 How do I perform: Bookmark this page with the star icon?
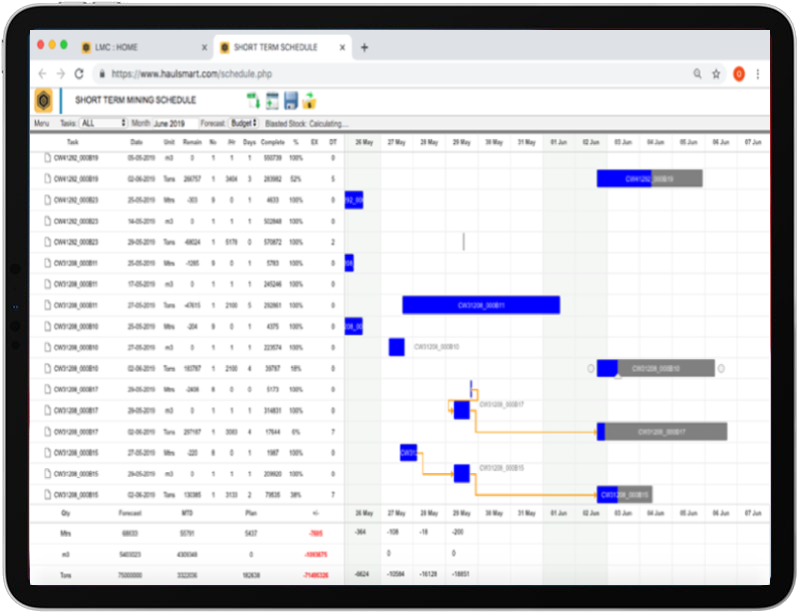coord(716,74)
